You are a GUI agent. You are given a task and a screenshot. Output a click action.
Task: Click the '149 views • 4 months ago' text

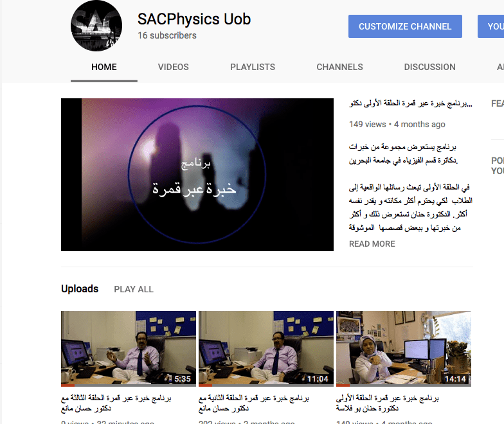397,125
